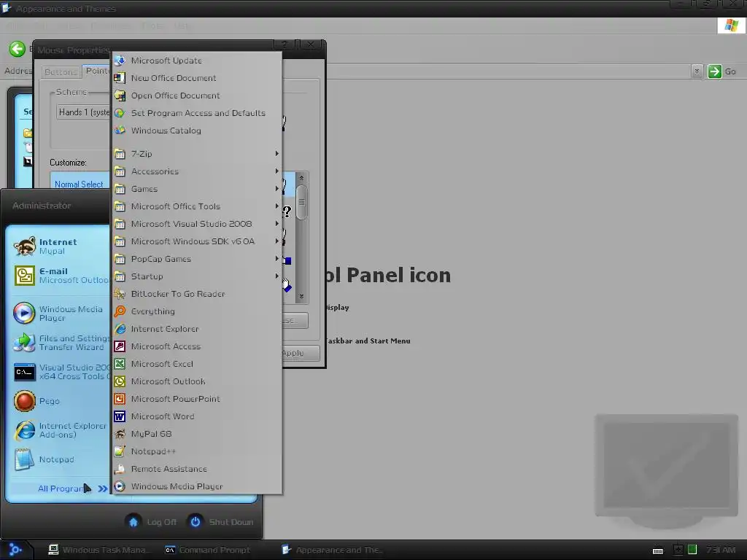Expand Microsoft Windows SDK v6.0A folder
Viewport: 747px width, 560px height.
point(197,241)
